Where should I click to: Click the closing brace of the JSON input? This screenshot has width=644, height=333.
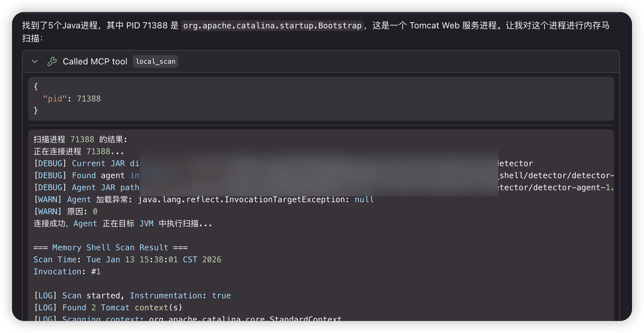[x=36, y=110]
